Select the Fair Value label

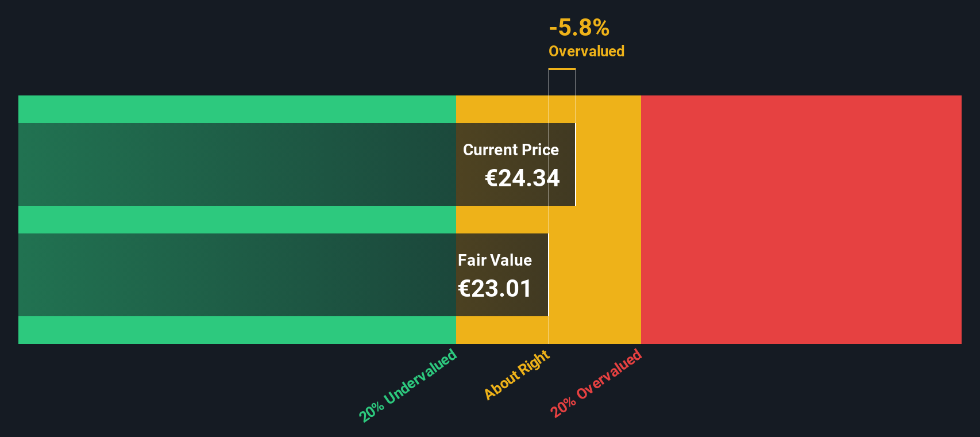click(x=495, y=260)
